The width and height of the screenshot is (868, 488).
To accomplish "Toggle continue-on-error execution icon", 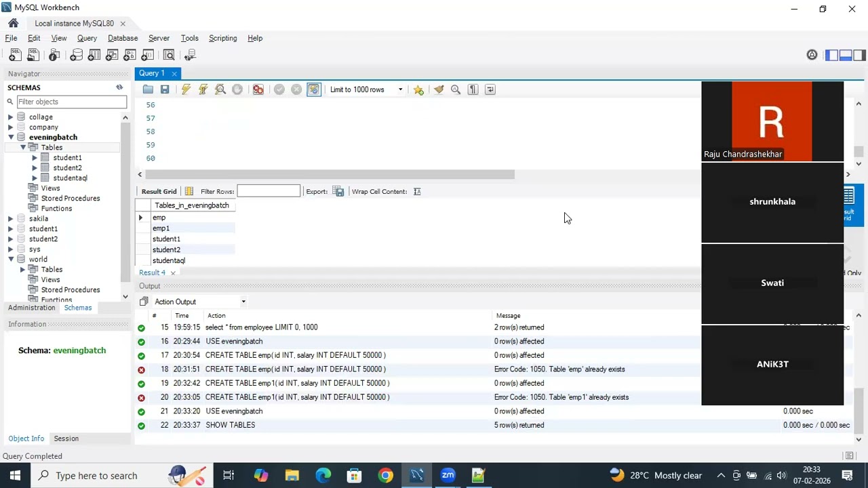I will [x=258, y=89].
